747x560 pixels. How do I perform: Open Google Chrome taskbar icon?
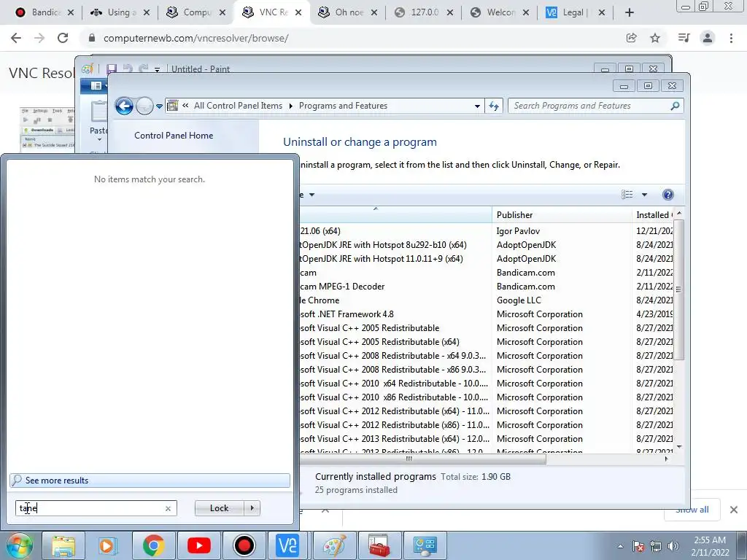pos(153,545)
